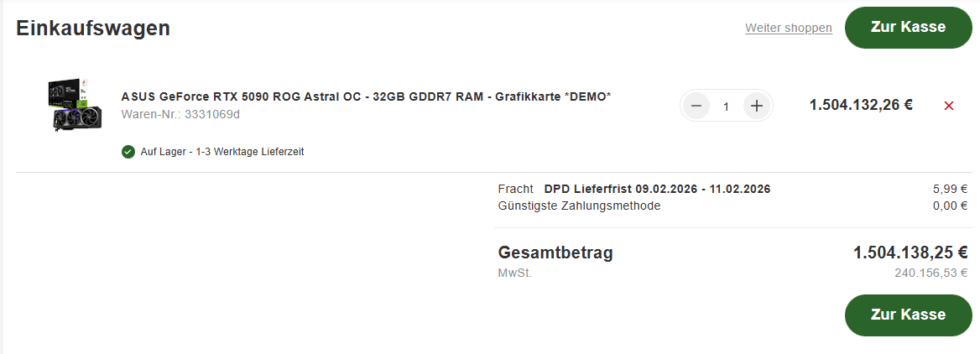
Task: Click the DPD Lieferfrist shipping line
Action: [x=657, y=189]
